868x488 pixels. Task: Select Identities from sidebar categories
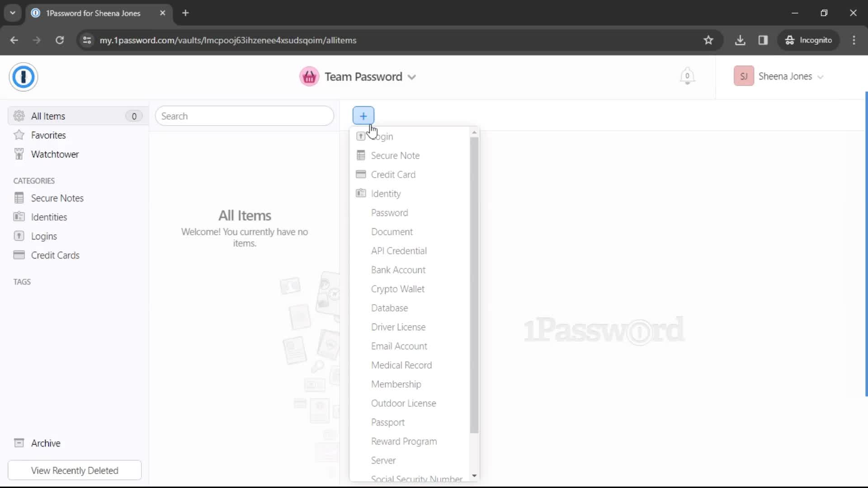coord(49,217)
